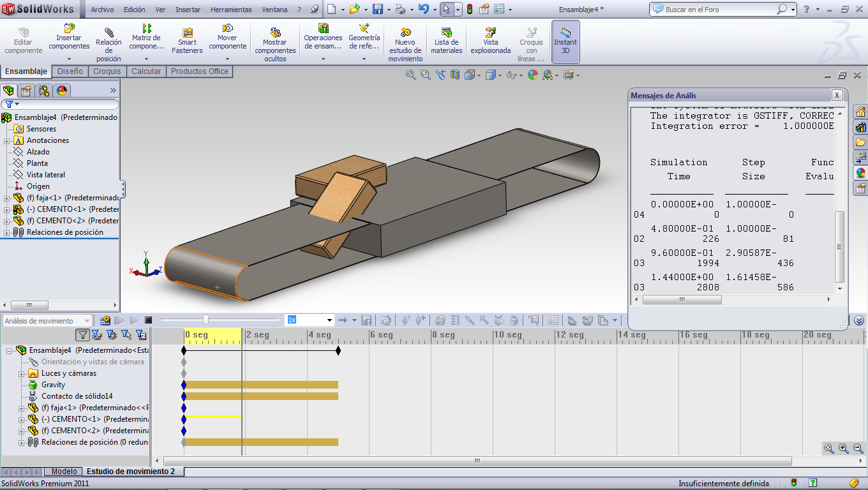Viewport: 868px width, 490px height.
Task: Select the Smart Fasteners tool
Action: point(187,41)
